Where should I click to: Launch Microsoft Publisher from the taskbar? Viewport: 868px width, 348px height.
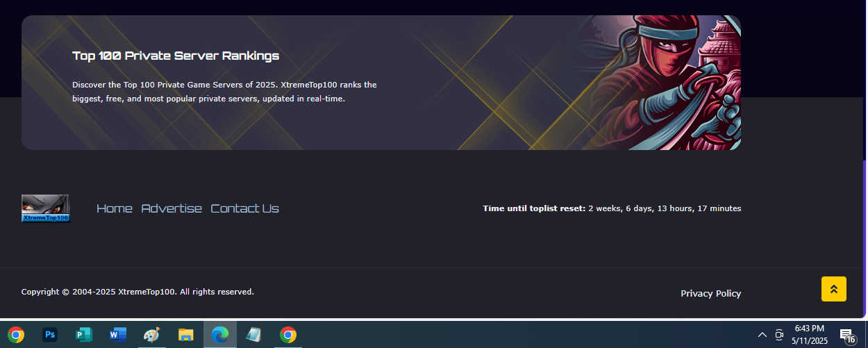[x=83, y=335]
